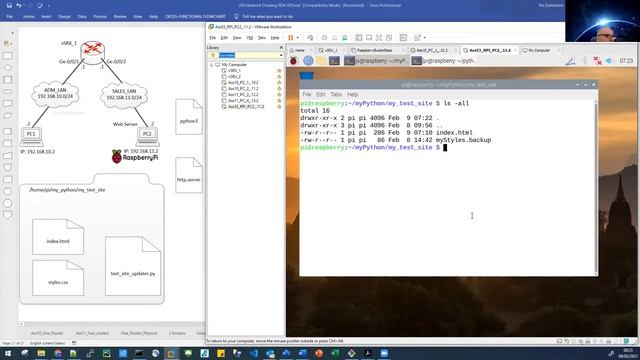Image resolution: width=640 pixels, height=360 pixels.
Task: Select pi@raspberry ~/myP taskbar window button
Action: pyautogui.click(x=376, y=61)
